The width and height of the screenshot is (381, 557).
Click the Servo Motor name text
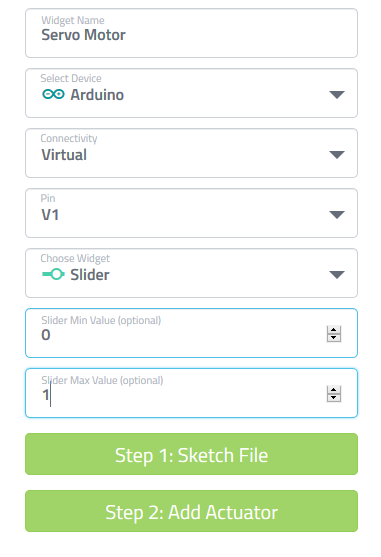point(83,35)
